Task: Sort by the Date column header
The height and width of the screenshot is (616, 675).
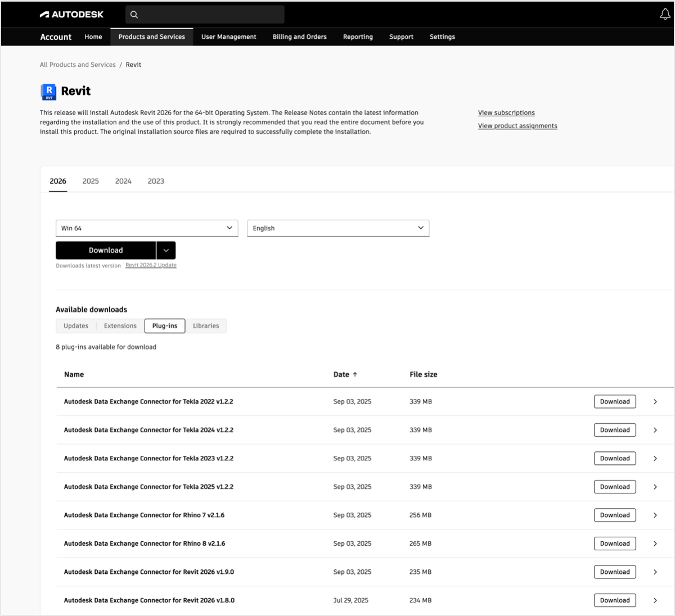Action: (345, 374)
